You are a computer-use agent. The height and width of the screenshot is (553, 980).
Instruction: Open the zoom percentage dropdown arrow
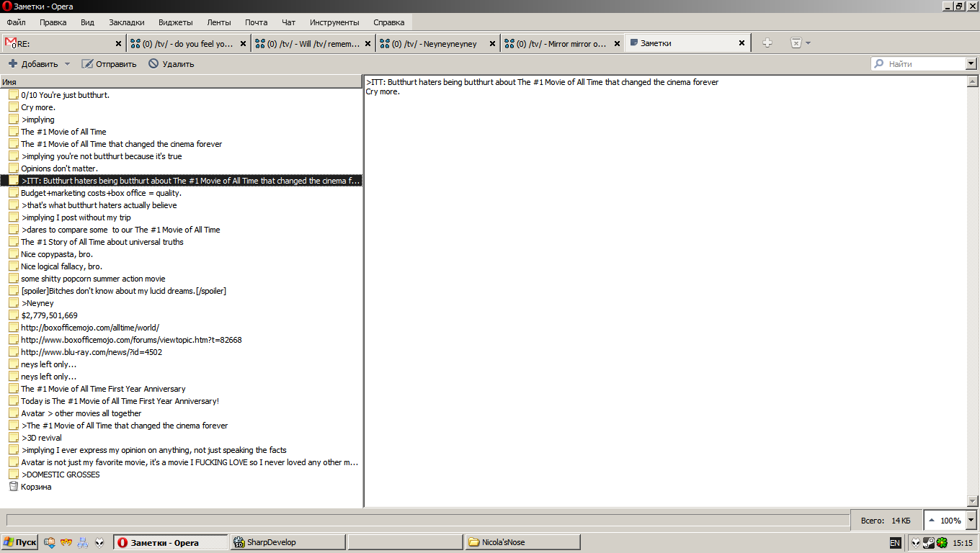point(971,520)
